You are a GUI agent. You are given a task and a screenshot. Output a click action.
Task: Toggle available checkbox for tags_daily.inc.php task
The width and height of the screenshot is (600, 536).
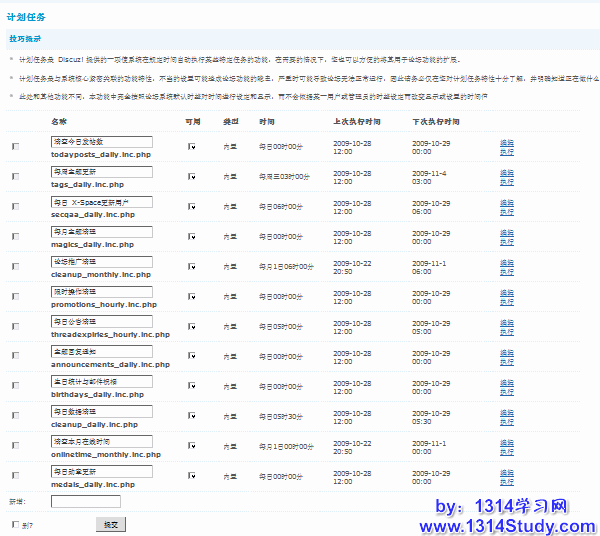point(191,177)
